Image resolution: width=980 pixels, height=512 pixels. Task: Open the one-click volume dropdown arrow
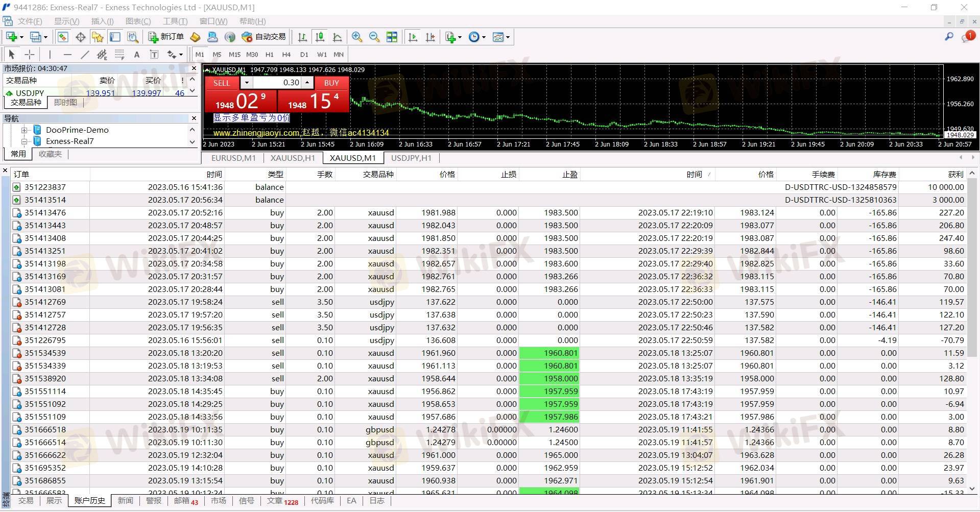[247, 82]
